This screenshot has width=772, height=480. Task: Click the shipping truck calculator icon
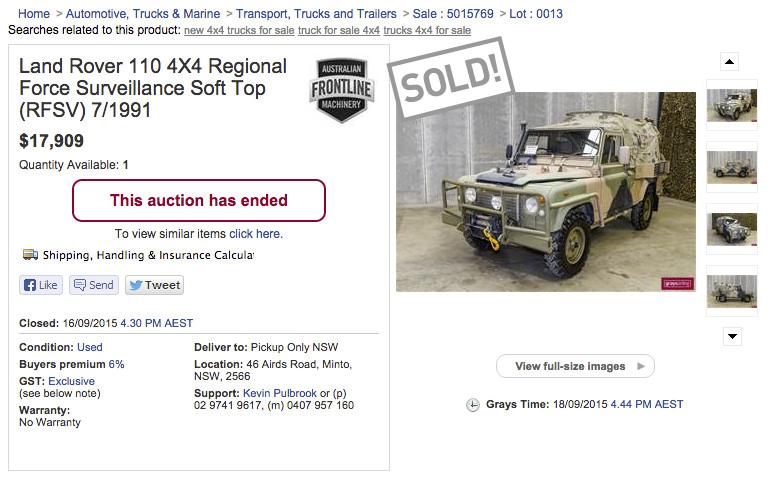[30, 255]
